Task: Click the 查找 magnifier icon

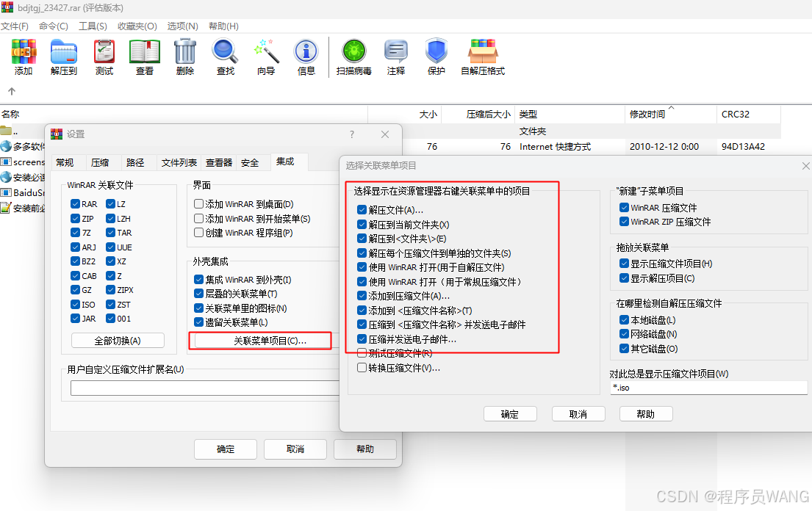Action: 226,51
